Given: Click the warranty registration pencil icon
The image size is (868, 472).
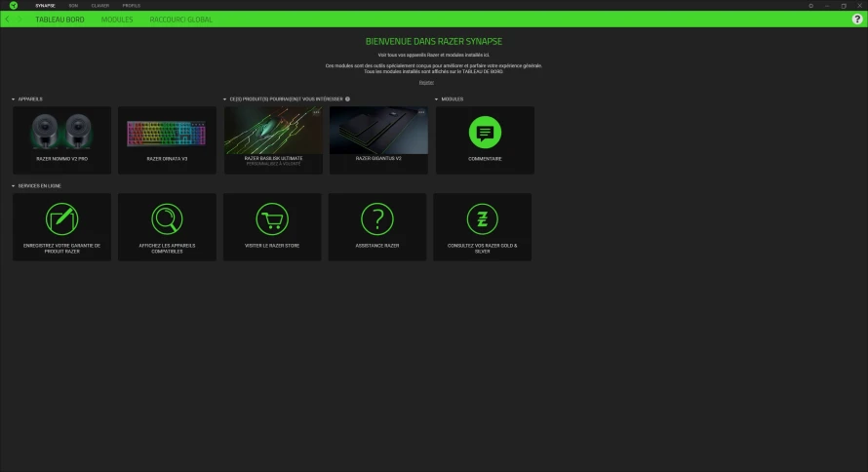Looking at the screenshot, I should point(62,219).
